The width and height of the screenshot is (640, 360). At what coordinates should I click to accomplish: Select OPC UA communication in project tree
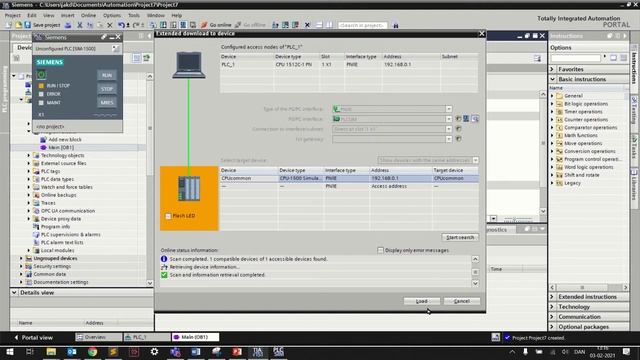tap(68, 211)
